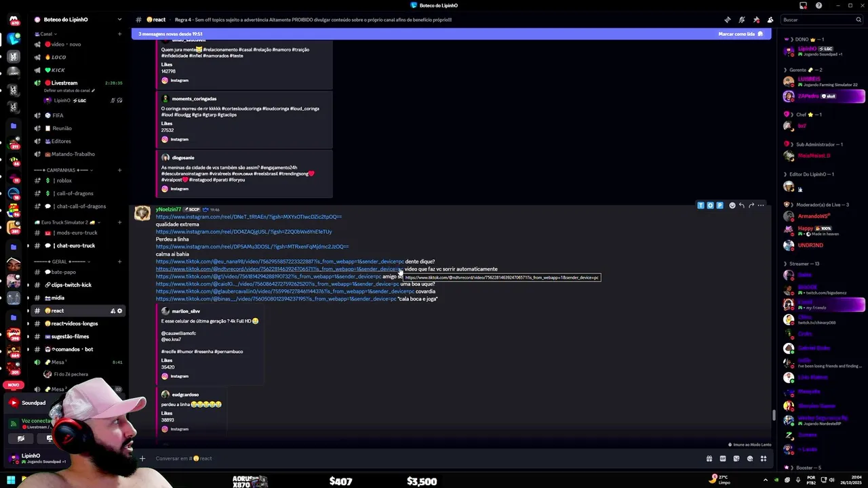Open member LUISREIS in member list
Viewport: 868px width, 488px height.
(824, 81)
